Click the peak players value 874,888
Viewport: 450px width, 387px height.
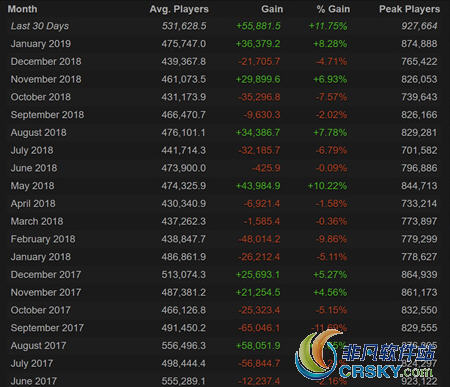pos(419,44)
